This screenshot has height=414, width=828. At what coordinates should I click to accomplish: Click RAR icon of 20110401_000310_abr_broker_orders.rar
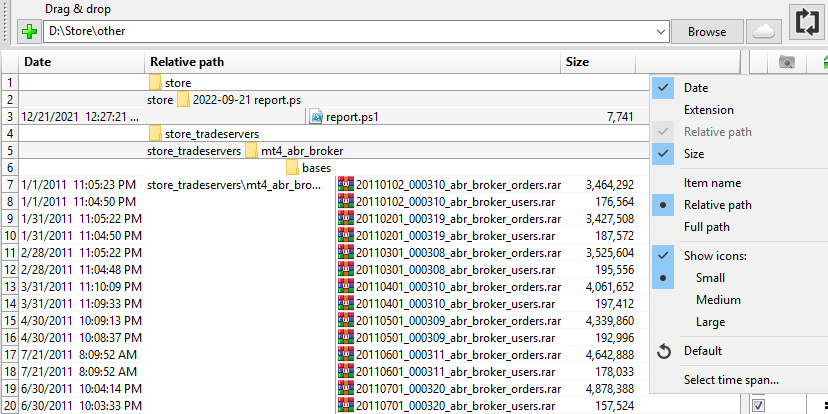click(x=346, y=286)
